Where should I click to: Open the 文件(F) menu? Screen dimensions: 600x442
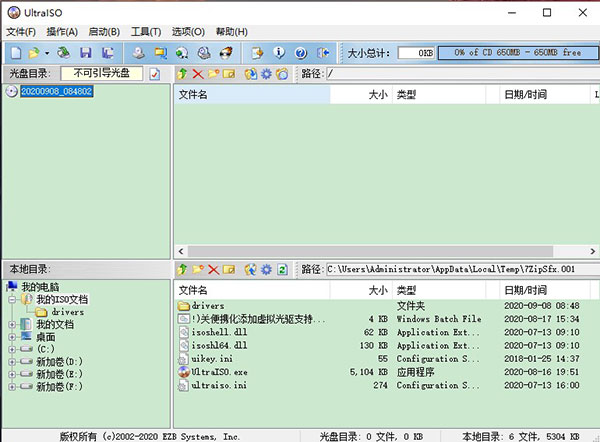coord(20,32)
